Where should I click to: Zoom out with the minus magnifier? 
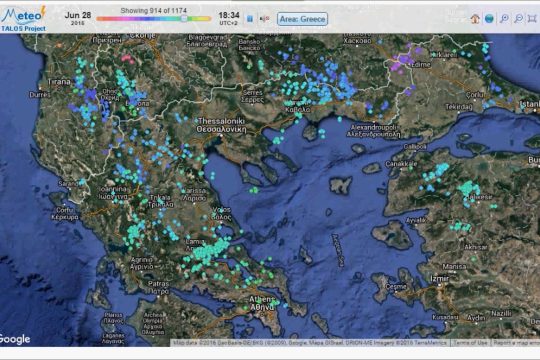click(518, 19)
